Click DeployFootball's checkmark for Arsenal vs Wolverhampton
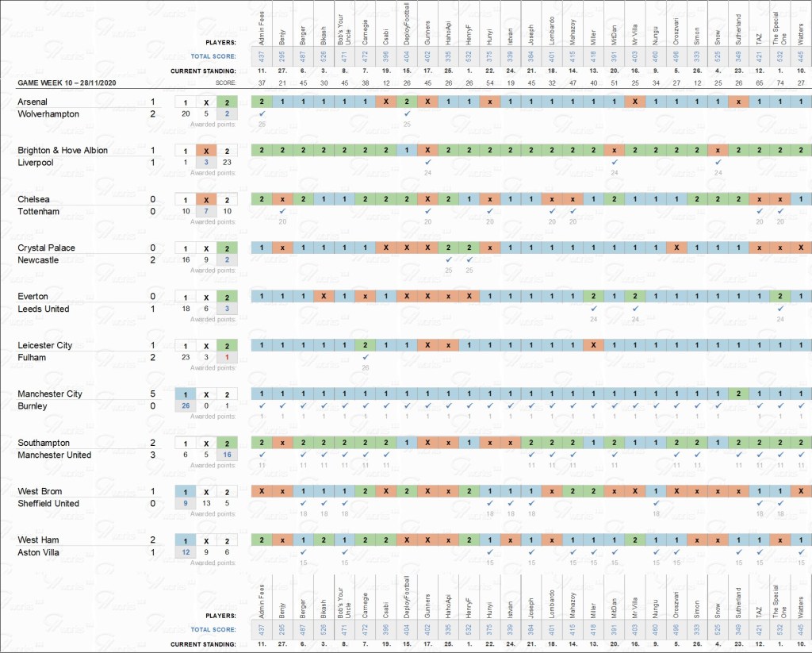812x653 pixels. coord(407,114)
